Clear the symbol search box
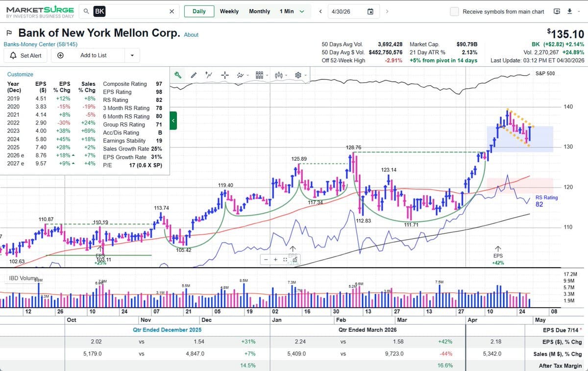 171,11
